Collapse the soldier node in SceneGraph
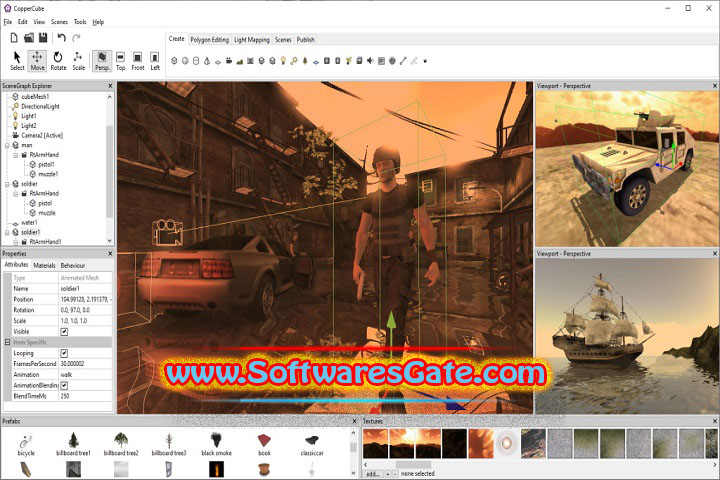 (7, 184)
